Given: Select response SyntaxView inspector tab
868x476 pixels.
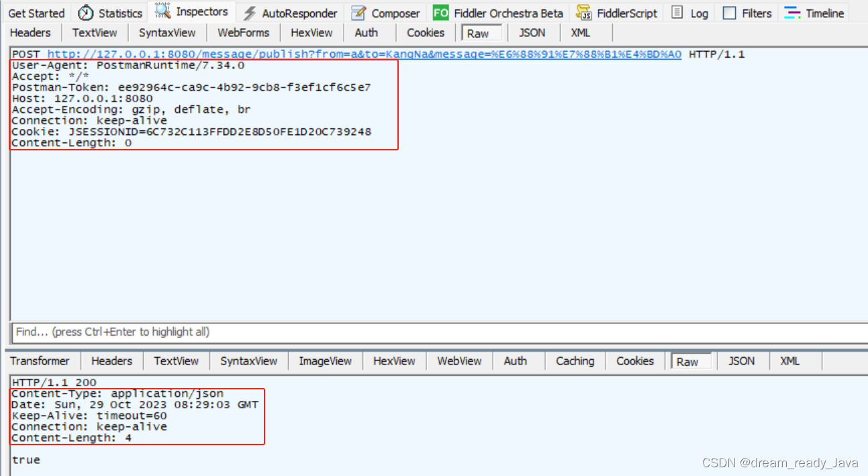Looking at the screenshot, I should click(248, 361).
